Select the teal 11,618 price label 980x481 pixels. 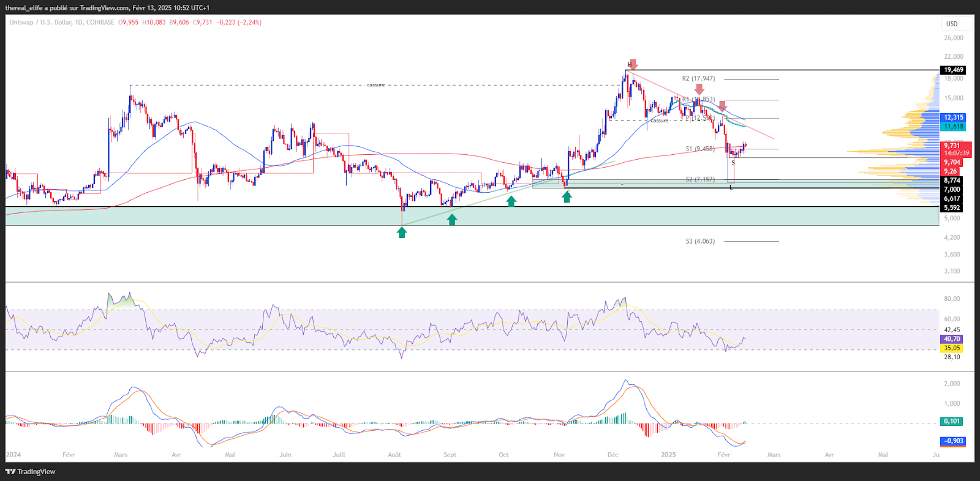click(x=953, y=127)
